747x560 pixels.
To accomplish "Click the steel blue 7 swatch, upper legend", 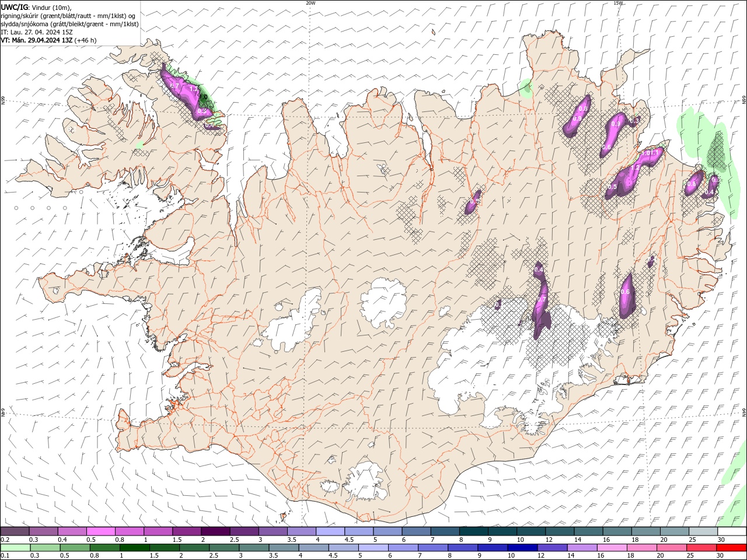I will point(444,531).
